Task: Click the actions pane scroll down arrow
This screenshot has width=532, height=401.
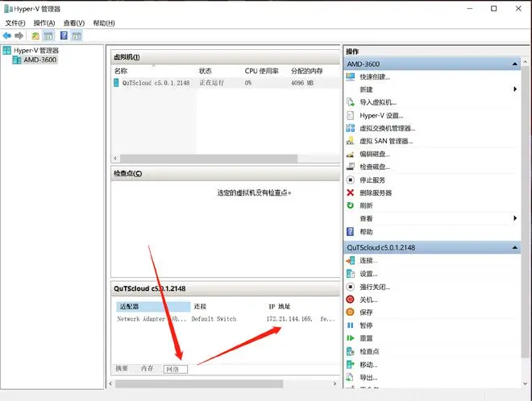Action: 526,384
